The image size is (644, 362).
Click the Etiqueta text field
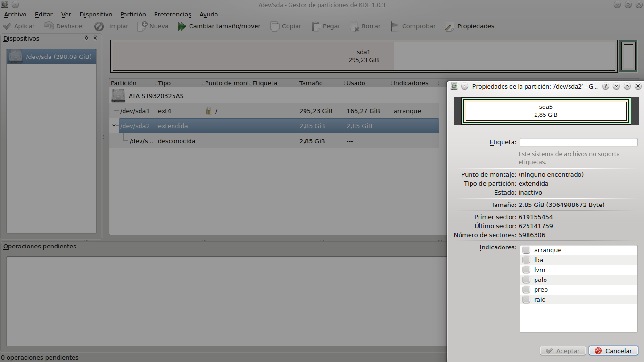point(578,142)
